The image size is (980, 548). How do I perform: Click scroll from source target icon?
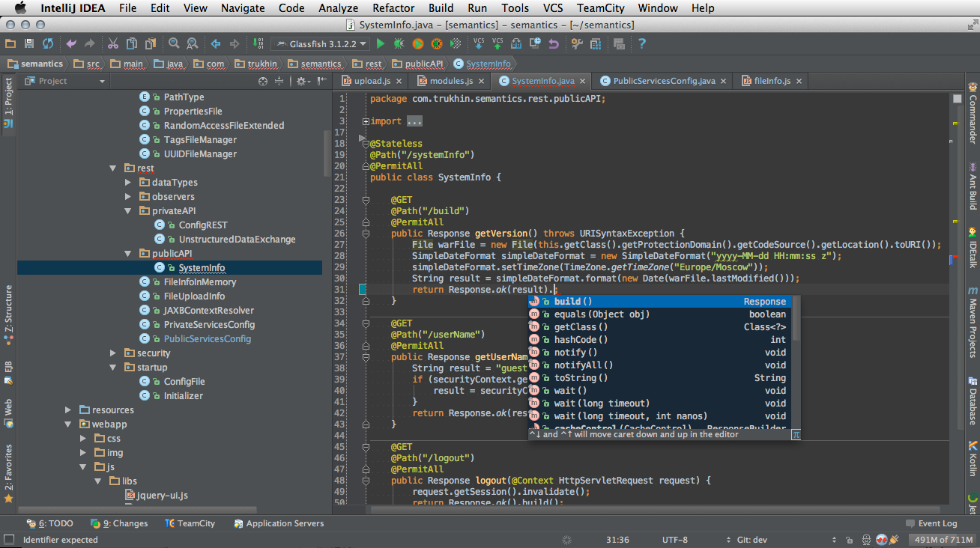pyautogui.click(x=263, y=81)
